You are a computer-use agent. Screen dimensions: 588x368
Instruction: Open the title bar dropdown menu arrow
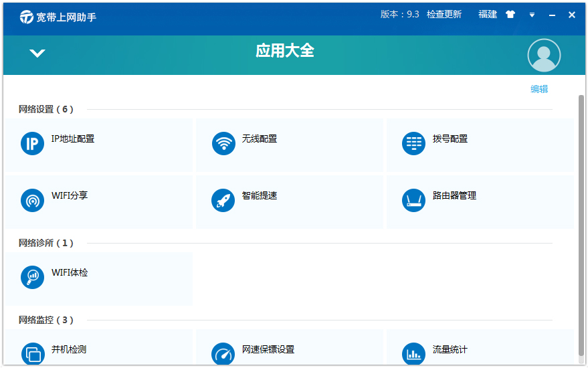click(532, 15)
